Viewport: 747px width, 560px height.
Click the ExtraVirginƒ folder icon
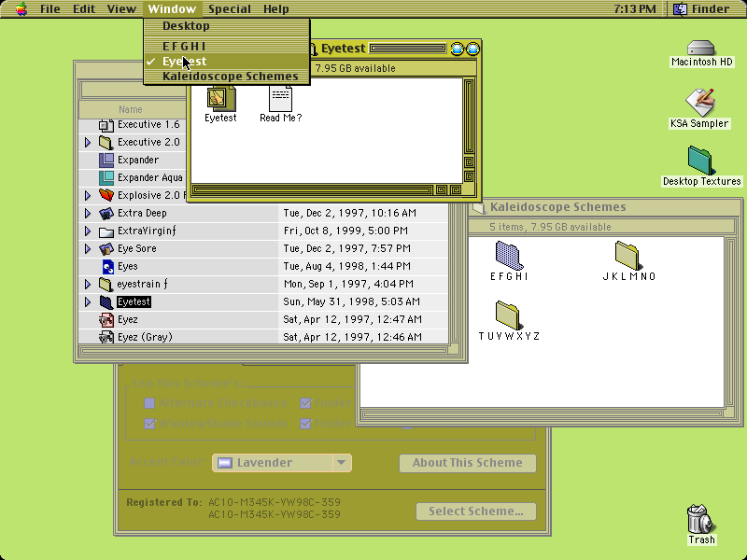(106, 231)
